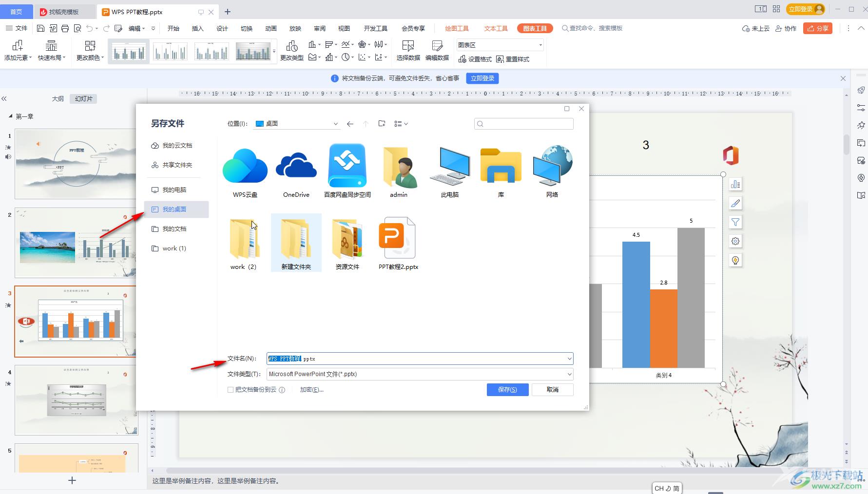Collapse the 第一章 section triangle
Viewport: 868px width, 494px height.
click(11, 116)
